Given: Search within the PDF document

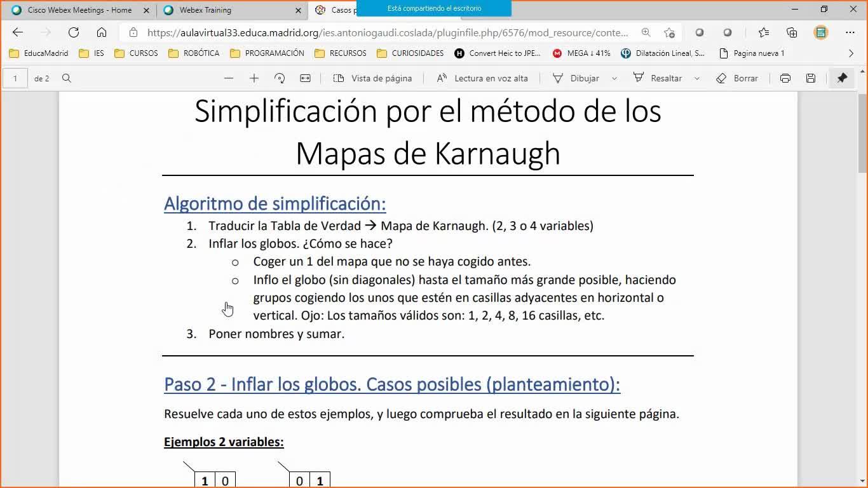Looking at the screenshot, I should point(67,78).
